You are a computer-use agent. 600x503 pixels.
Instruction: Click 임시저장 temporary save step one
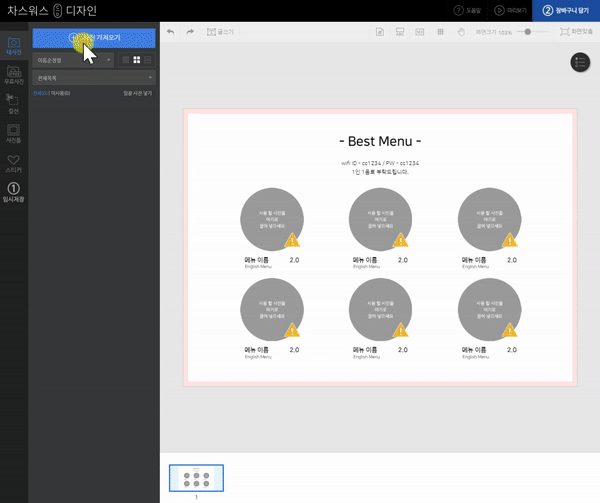14,192
